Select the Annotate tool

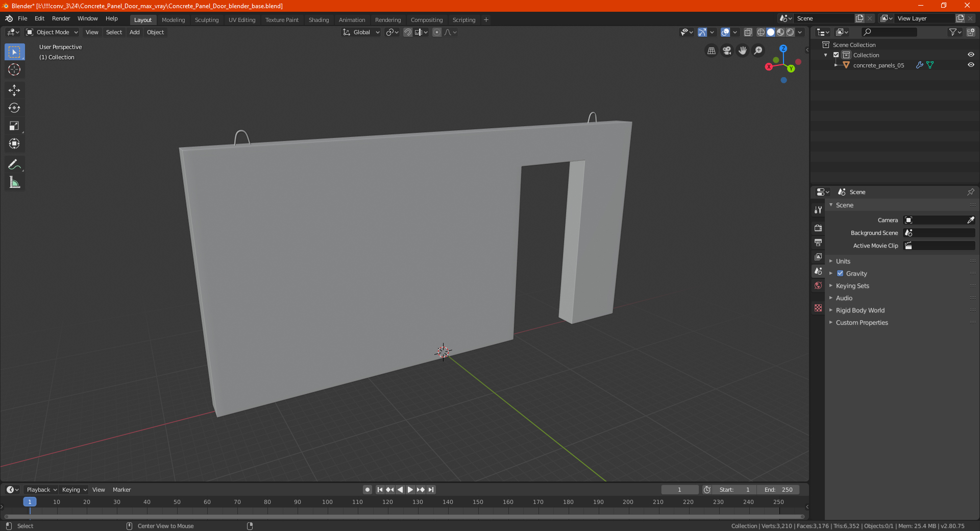tap(14, 164)
